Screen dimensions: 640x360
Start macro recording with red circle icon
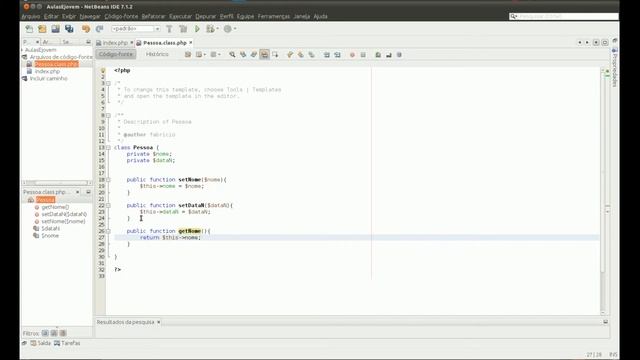point(352,55)
